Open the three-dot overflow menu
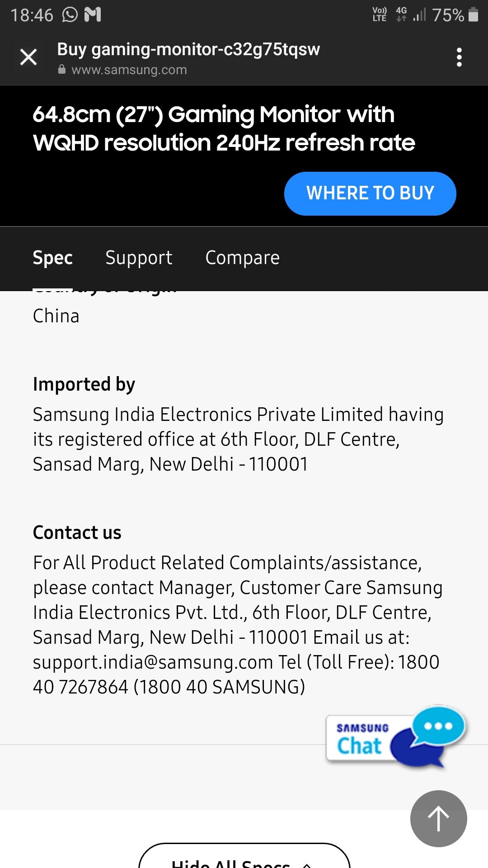Viewport: 488px width, 868px height. coord(459,57)
